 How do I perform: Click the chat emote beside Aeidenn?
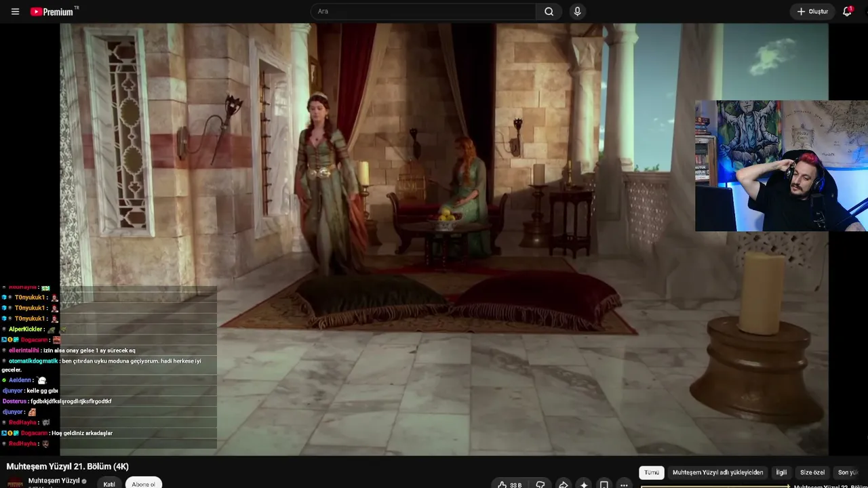coord(42,380)
